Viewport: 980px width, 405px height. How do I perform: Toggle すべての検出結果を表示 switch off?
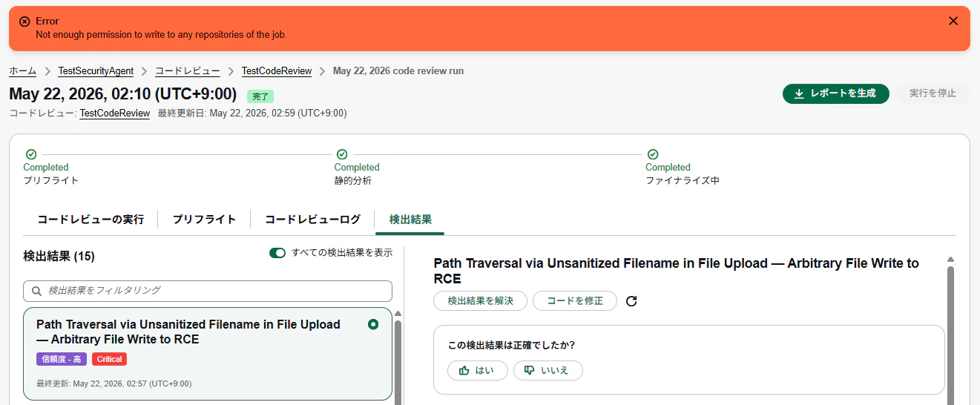[x=277, y=253]
